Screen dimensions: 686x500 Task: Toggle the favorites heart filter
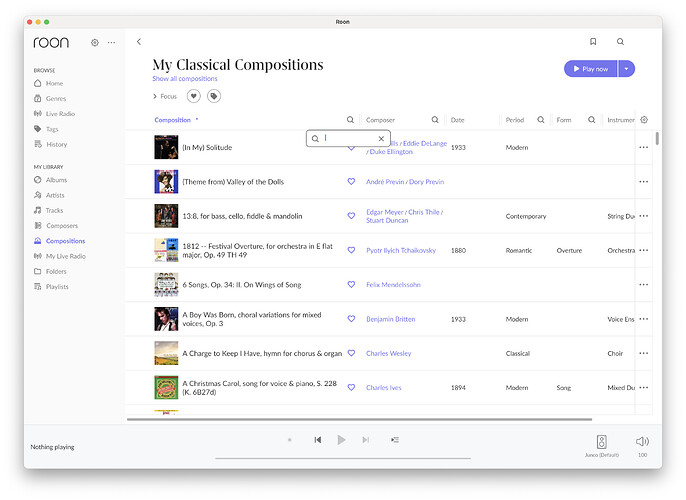(x=193, y=96)
